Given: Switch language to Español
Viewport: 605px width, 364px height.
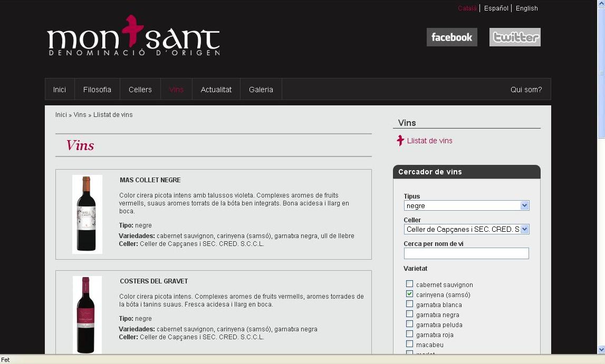Looking at the screenshot, I should 496,8.
